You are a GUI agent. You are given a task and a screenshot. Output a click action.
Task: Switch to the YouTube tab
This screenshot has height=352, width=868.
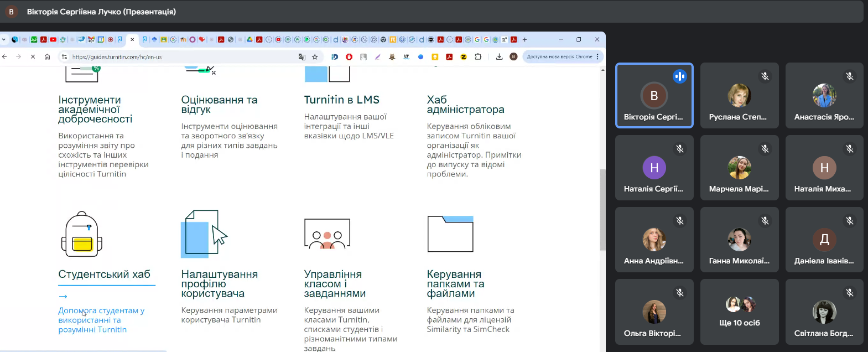click(53, 39)
